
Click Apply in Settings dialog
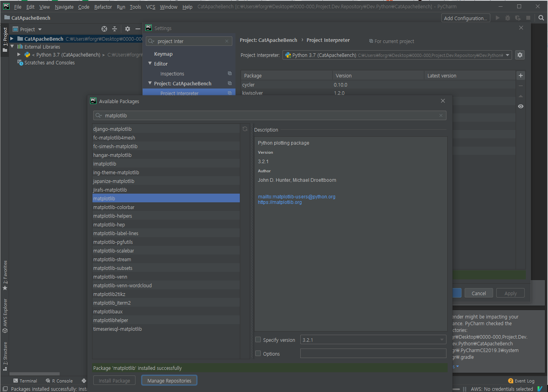pyautogui.click(x=510, y=293)
